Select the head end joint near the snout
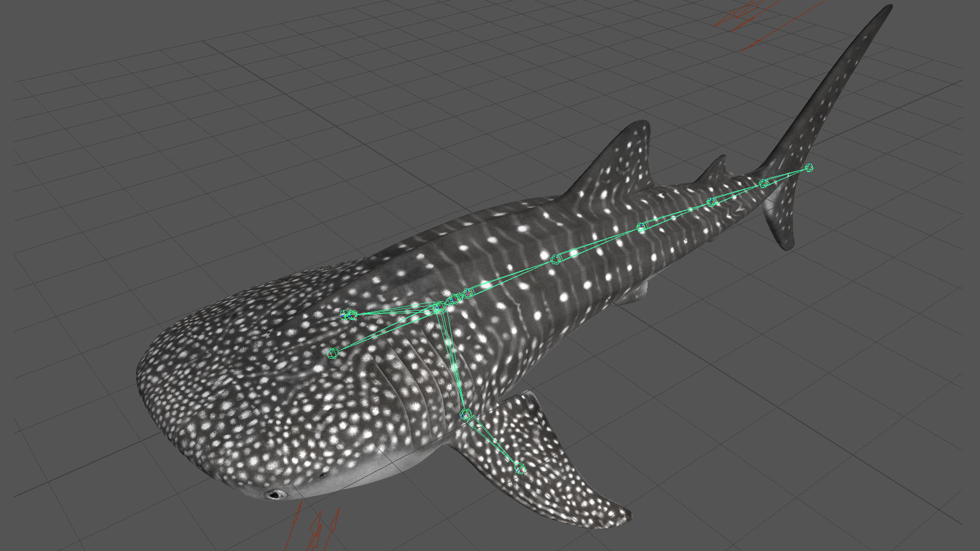The height and width of the screenshot is (551, 980). pyautogui.click(x=333, y=353)
